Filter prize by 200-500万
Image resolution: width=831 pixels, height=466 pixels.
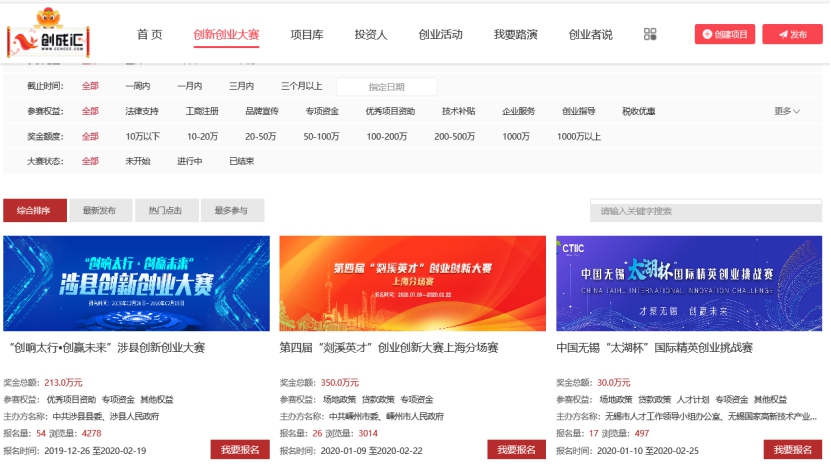pyautogui.click(x=455, y=136)
